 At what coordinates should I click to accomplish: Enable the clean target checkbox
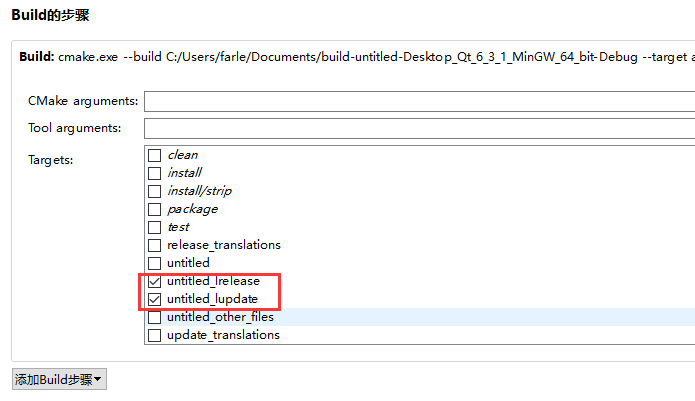pyautogui.click(x=154, y=156)
